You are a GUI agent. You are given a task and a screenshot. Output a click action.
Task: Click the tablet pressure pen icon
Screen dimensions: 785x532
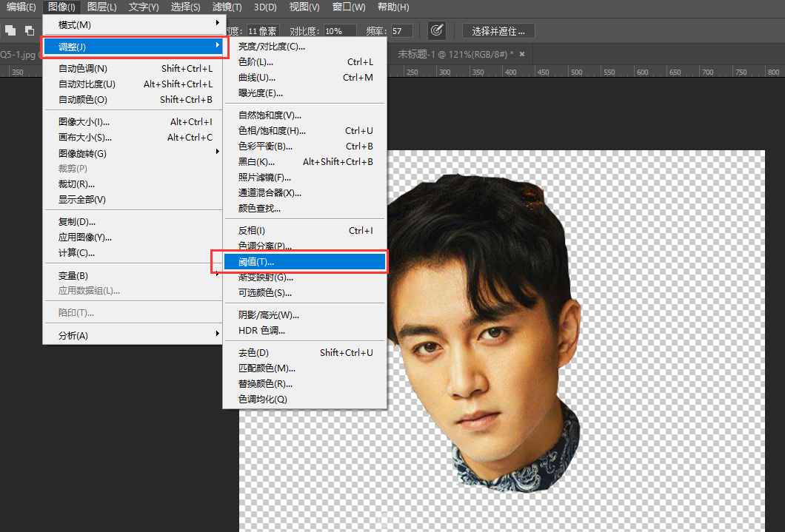click(x=436, y=30)
